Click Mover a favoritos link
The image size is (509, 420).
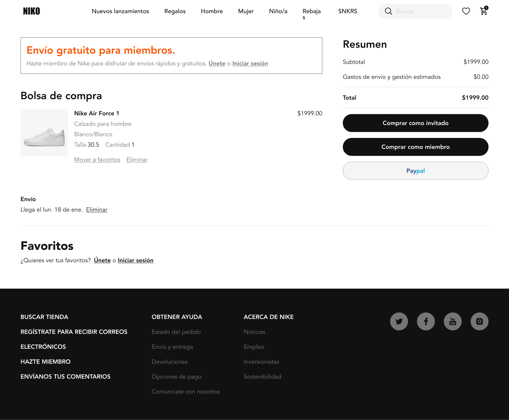click(97, 160)
